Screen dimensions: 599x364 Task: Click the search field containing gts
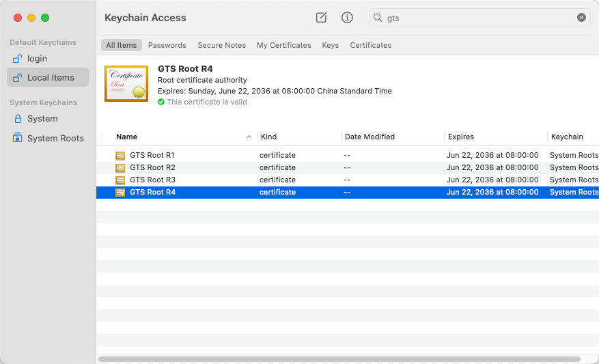tap(478, 18)
